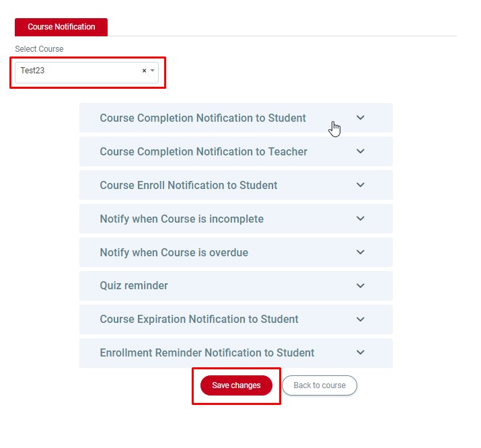Open Notify when Course is incomplete section
481x448 pixels.
click(182, 219)
